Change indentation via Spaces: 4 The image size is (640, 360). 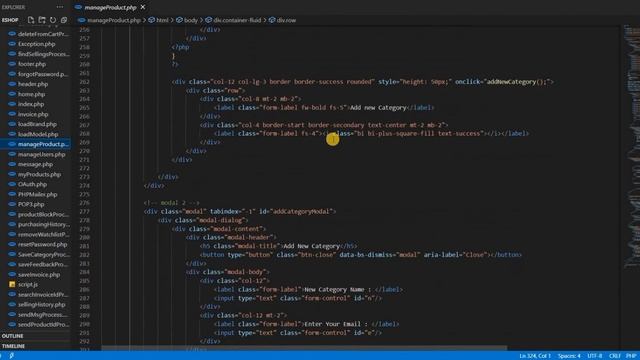pos(569,356)
